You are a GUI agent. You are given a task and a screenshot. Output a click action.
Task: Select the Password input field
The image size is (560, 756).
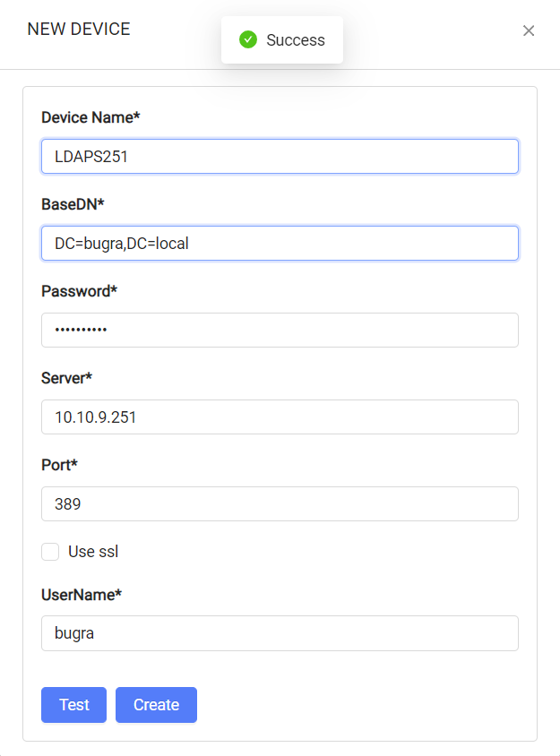click(280, 331)
